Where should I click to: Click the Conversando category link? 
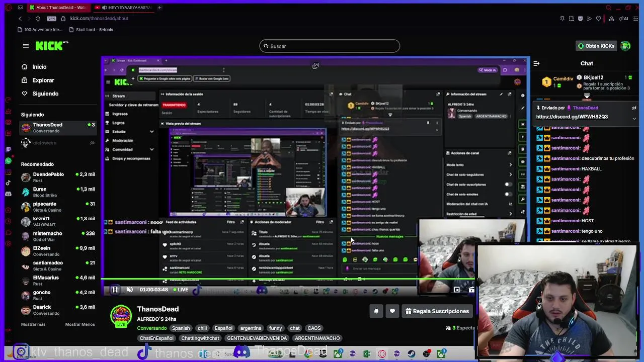click(152, 328)
